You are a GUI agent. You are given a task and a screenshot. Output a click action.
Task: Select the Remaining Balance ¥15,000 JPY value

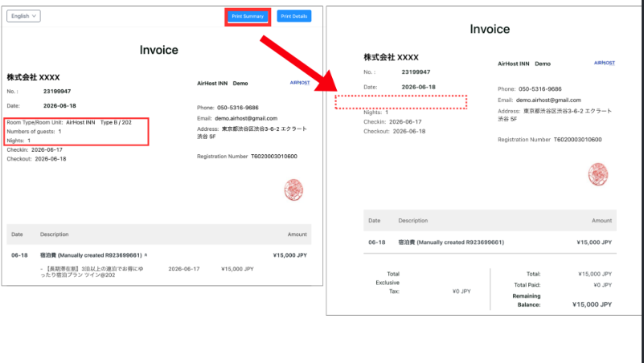pyautogui.click(x=592, y=304)
